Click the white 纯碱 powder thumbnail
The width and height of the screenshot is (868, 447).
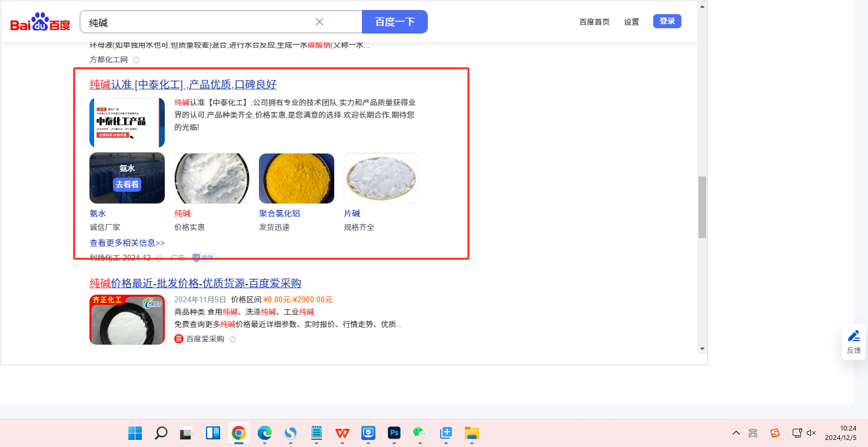[x=212, y=178]
